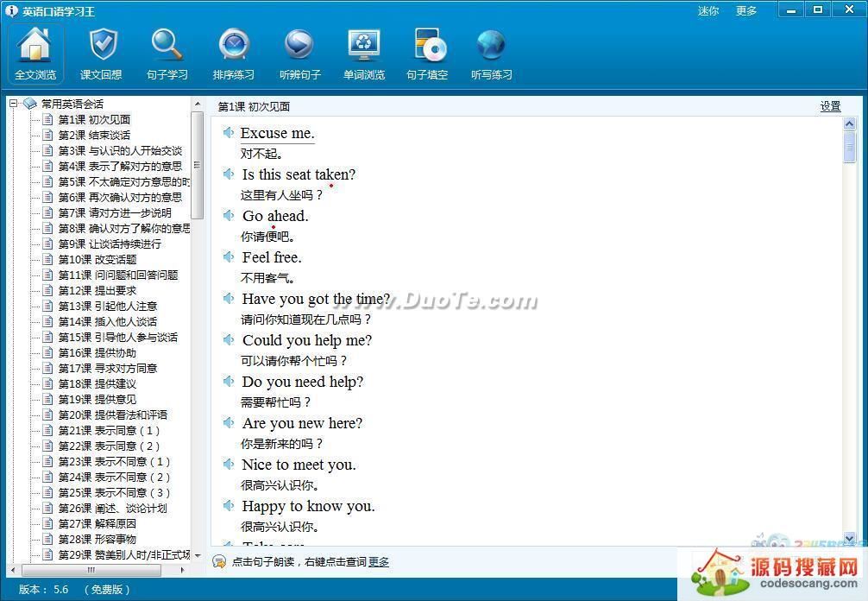
Task: Collapse the 常用英语会话 tree node
Action: tap(14, 104)
